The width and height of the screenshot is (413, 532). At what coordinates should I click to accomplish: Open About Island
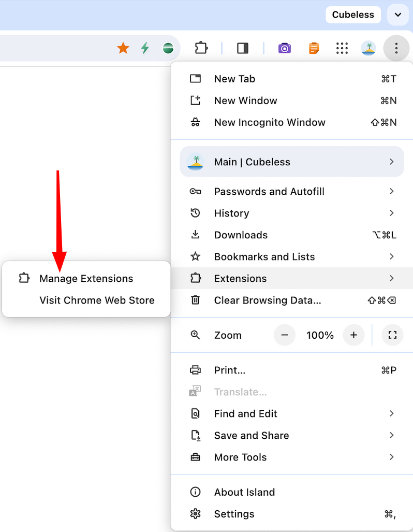coord(291,492)
